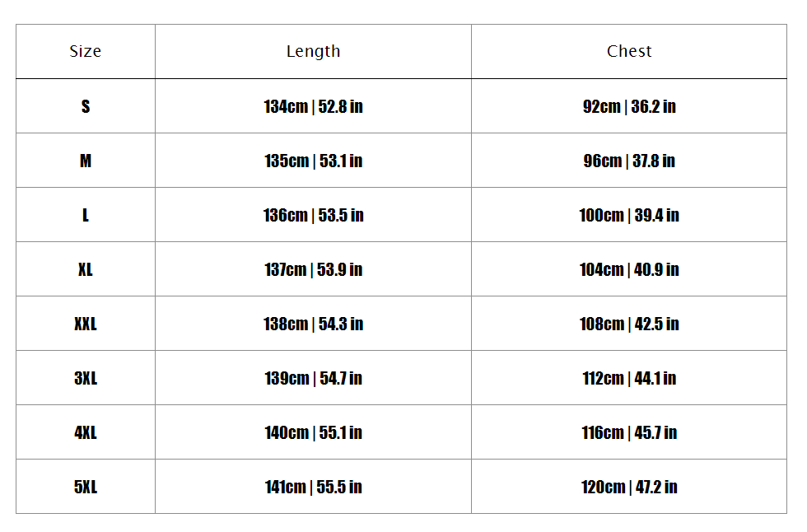The height and width of the screenshot is (532, 807).
Task: Select the 4XL size cell
Action: pyautogui.click(x=86, y=432)
